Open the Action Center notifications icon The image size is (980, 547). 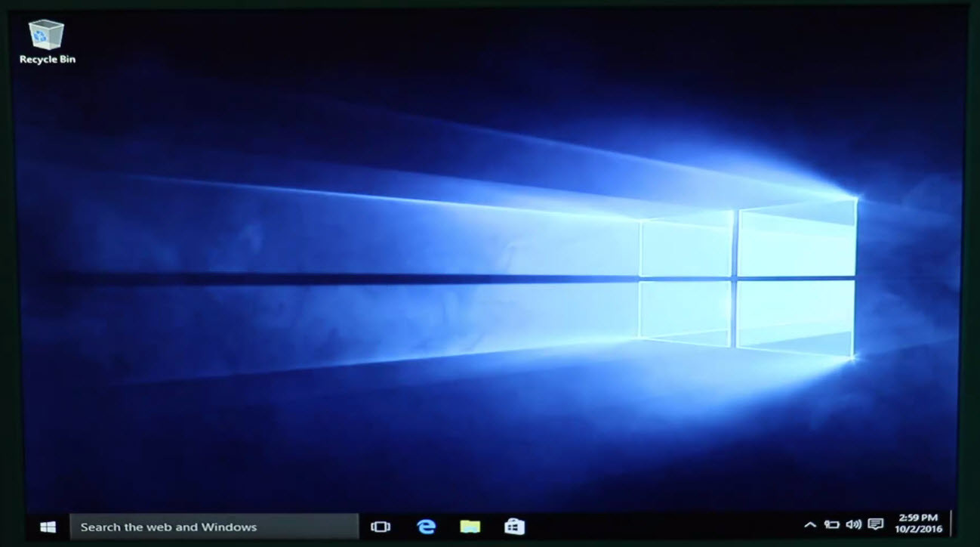876,524
